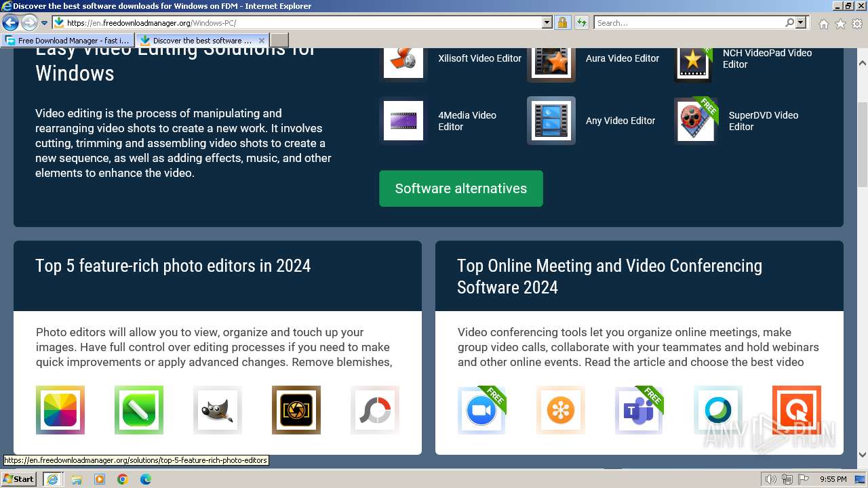
Task: Open the media player taskbar icon
Action: point(100,479)
